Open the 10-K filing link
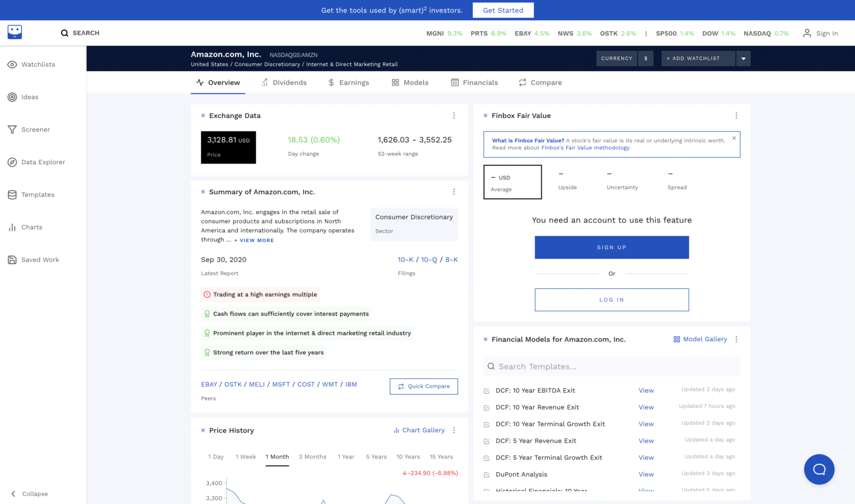The height and width of the screenshot is (504, 855). coord(405,260)
